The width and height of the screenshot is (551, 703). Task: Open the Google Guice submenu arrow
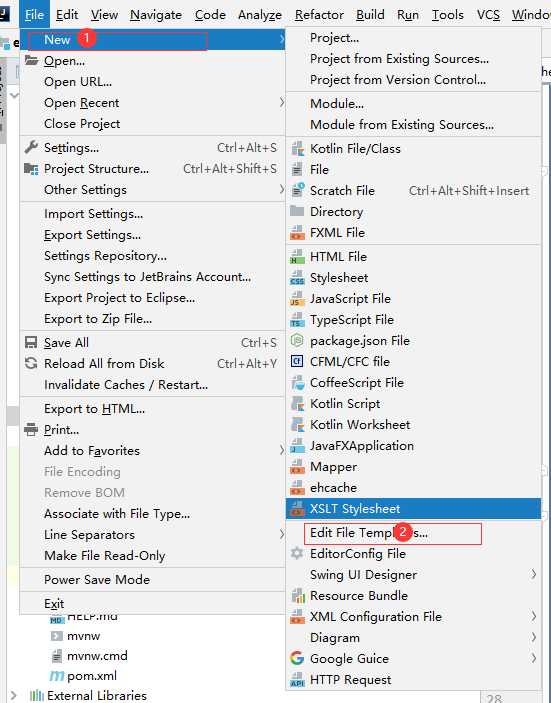tap(534, 658)
